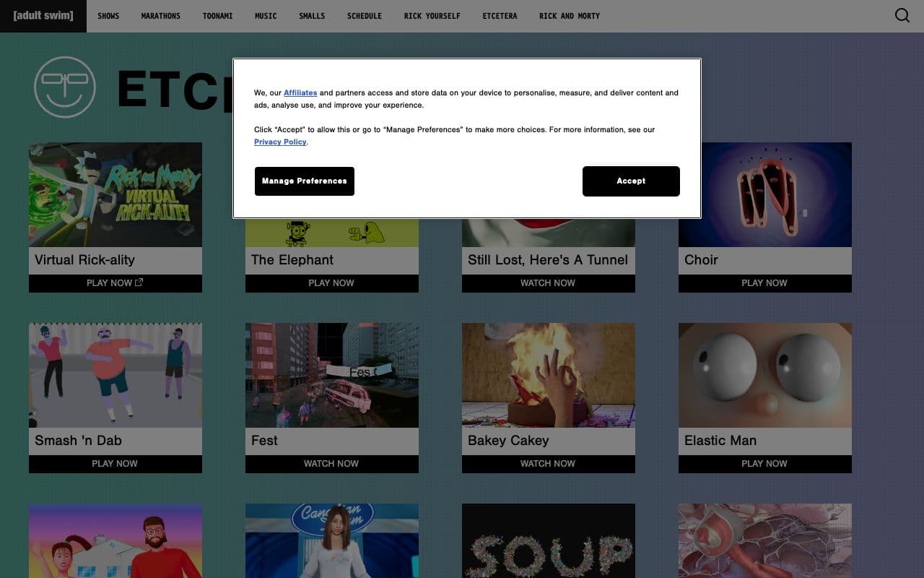
Task: Click the Virtual Rick-ality title
Action: pyautogui.click(x=84, y=260)
